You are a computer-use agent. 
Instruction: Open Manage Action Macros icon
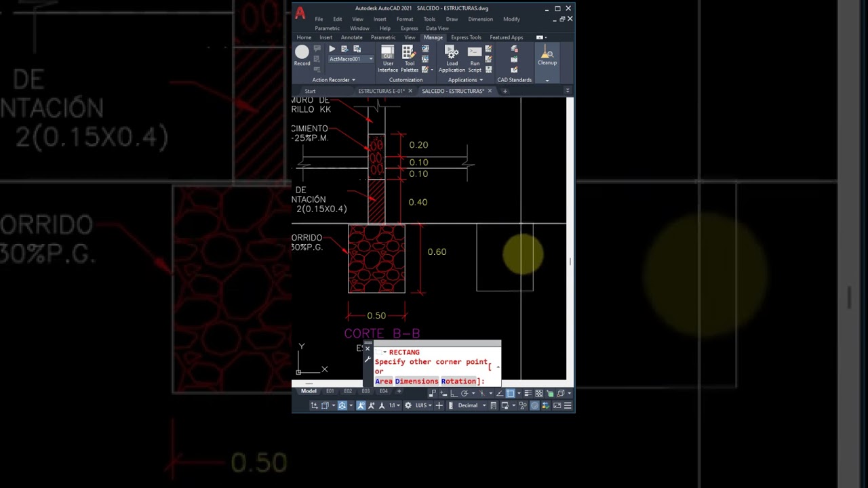(357, 49)
